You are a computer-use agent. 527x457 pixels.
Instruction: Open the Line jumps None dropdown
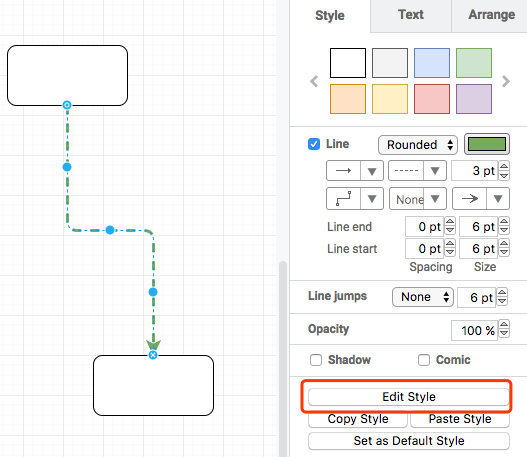pos(423,297)
